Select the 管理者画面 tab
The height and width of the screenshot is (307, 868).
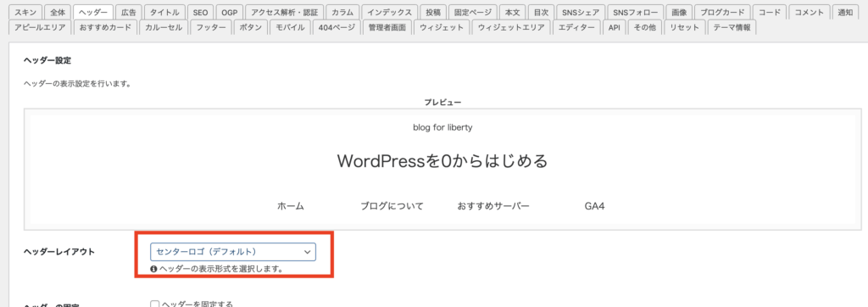(x=387, y=28)
